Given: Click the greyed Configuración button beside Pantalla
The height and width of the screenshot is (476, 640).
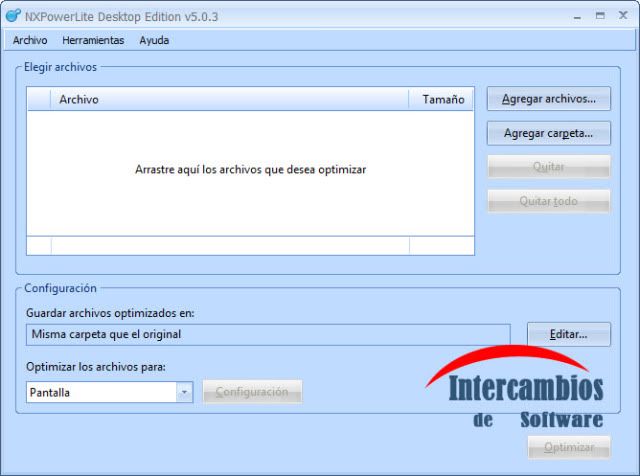Looking at the screenshot, I should (x=252, y=392).
